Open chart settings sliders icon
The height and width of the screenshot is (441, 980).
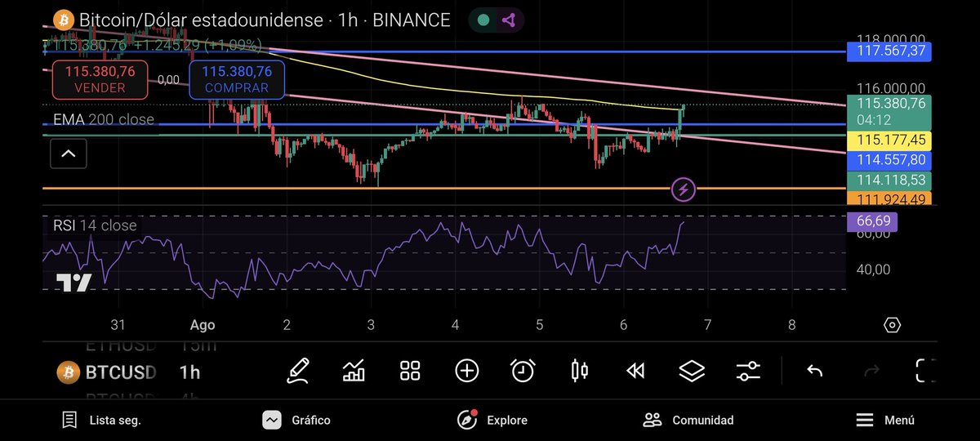(748, 372)
